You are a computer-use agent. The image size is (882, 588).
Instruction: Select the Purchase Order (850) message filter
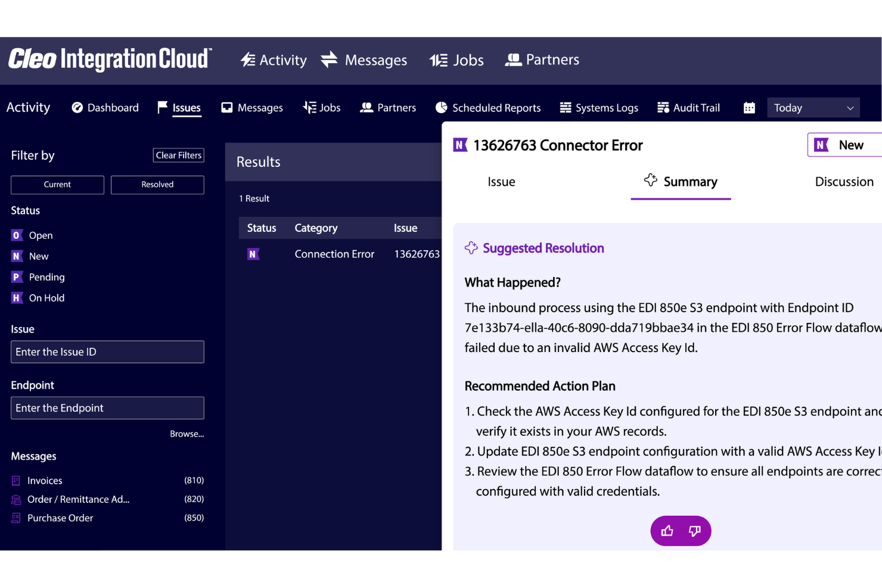click(x=60, y=518)
